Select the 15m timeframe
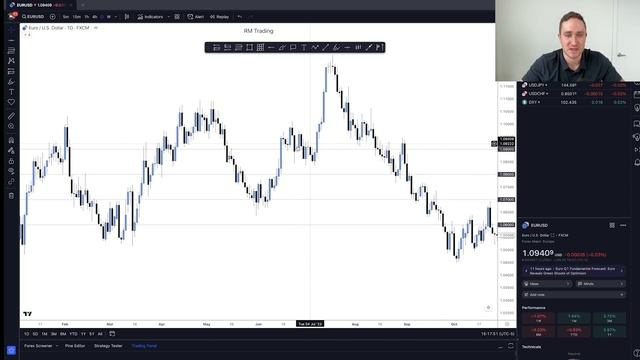Image resolution: width=640 pixels, height=360 pixels. (76, 17)
